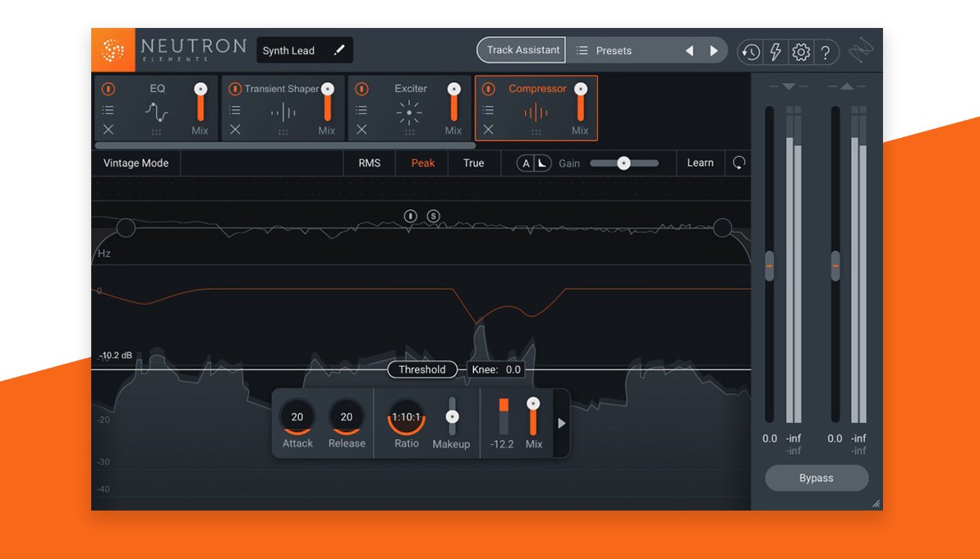Click the Track Assistant button
The width and height of the screenshot is (980, 559).
click(x=520, y=49)
